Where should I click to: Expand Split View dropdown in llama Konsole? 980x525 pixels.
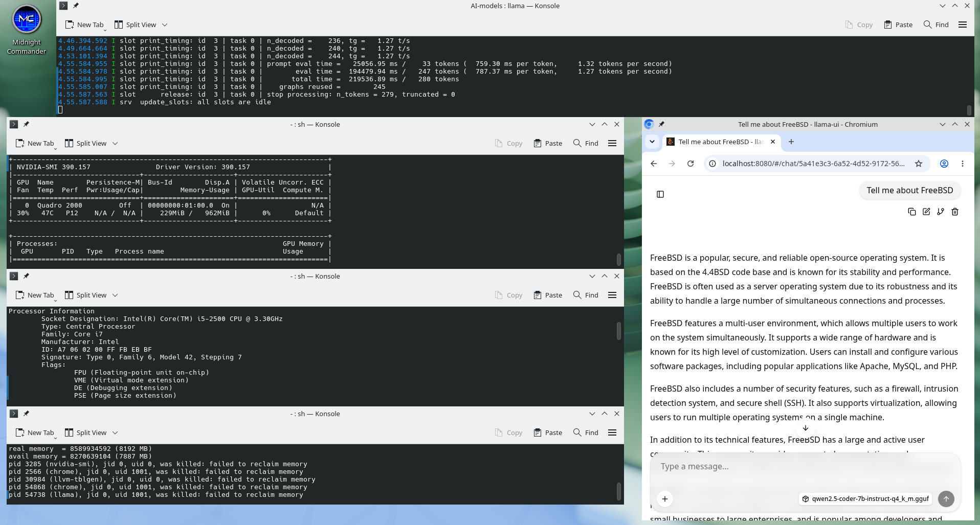[x=165, y=25]
